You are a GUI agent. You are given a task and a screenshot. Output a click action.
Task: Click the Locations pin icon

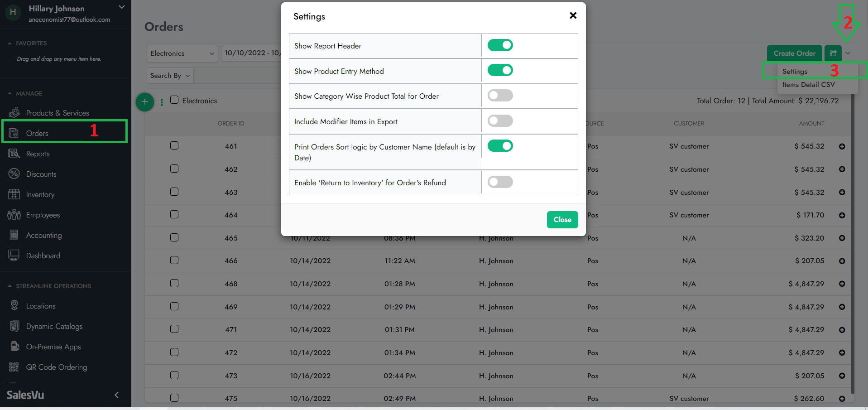14,306
